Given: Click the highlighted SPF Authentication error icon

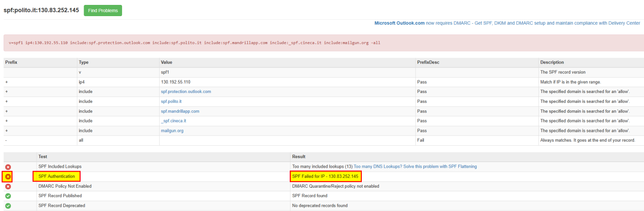Looking at the screenshot, I should click(x=8, y=177).
